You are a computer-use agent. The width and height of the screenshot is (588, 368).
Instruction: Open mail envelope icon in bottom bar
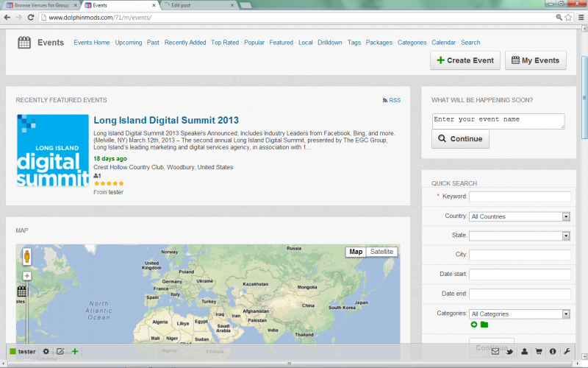[495, 352]
